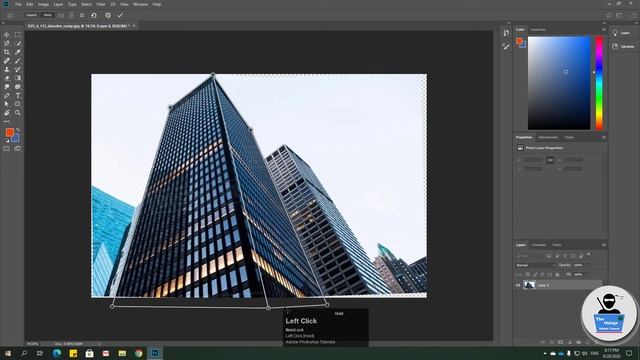Close the open document tab
This screenshot has height=360, width=640.
click(x=134, y=26)
